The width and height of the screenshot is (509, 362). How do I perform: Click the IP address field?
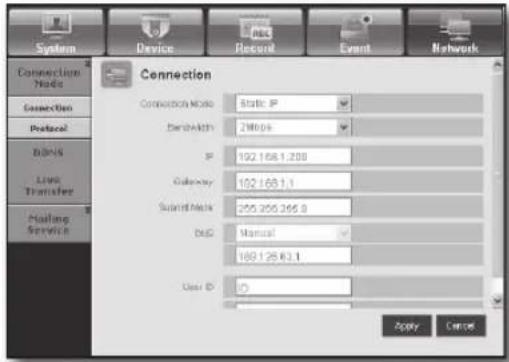(293, 156)
